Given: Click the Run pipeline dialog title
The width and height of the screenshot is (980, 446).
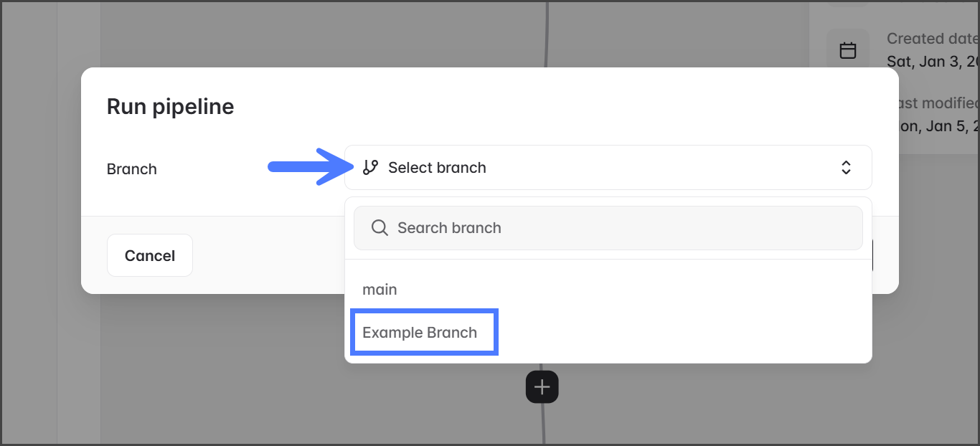Looking at the screenshot, I should [x=170, y=107].
